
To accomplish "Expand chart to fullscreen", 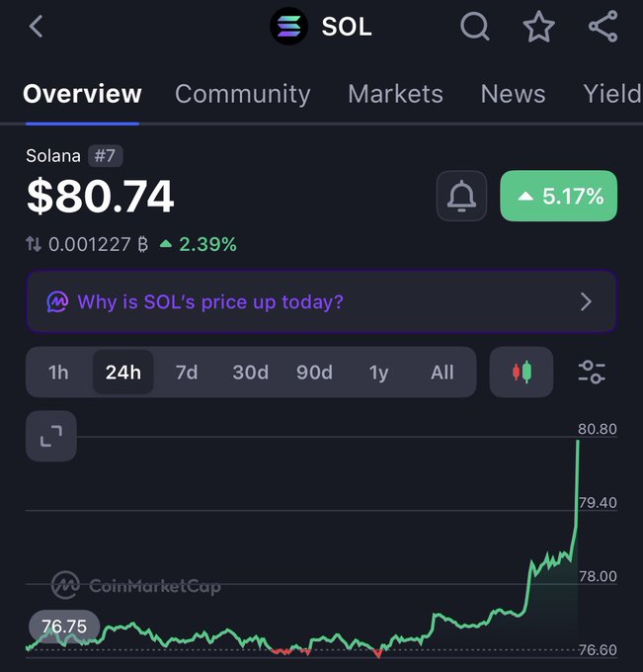I will click(51, 436).
